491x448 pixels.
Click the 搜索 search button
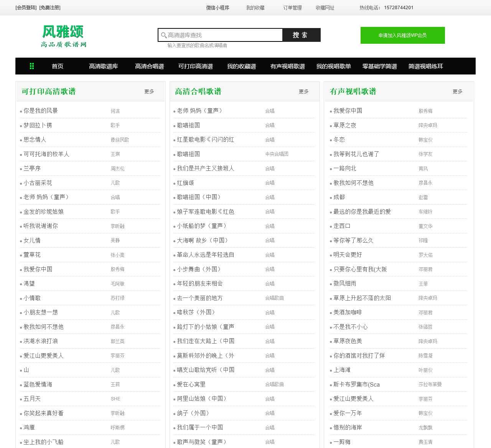(301, 35)
